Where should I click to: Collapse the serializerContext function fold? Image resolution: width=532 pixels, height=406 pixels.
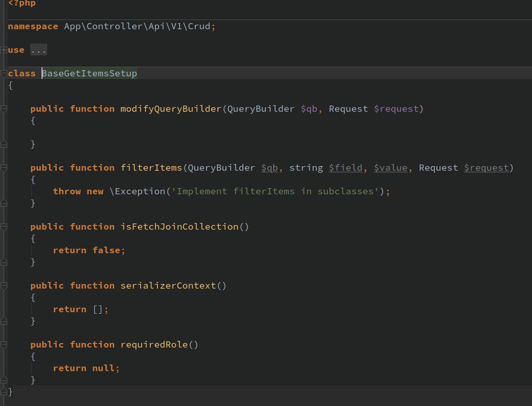4,286
